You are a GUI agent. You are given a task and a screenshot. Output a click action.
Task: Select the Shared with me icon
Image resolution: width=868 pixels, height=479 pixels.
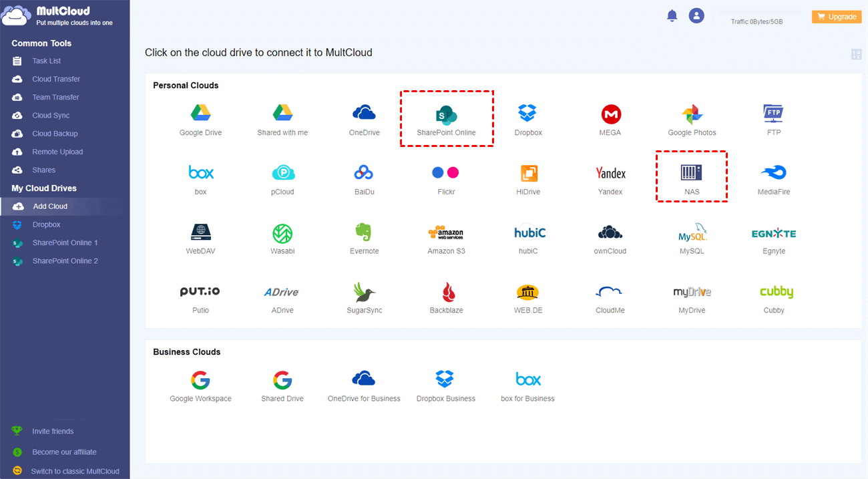282,112
